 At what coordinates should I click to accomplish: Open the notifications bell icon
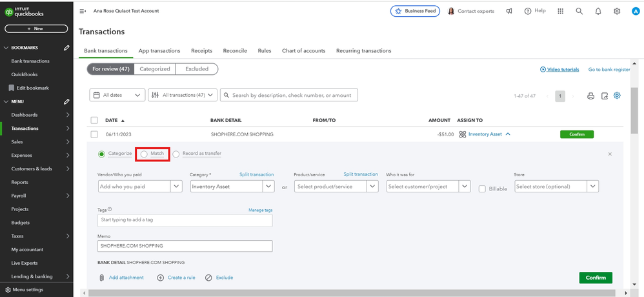point(598,11)
